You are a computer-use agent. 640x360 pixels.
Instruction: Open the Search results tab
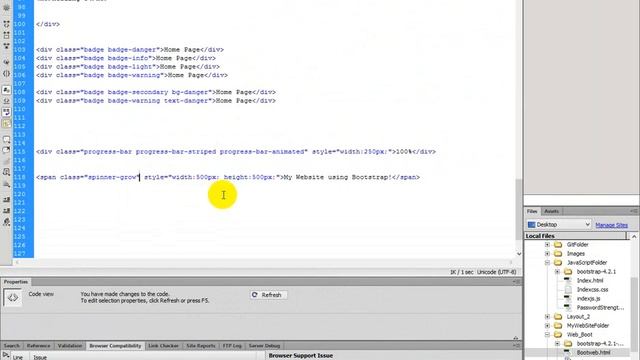[x=11, y=346]
